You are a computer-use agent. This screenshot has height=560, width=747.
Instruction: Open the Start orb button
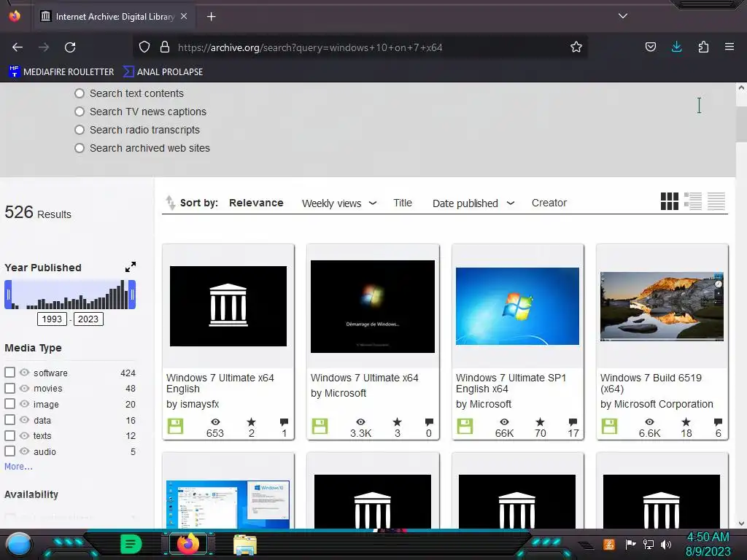19,545
